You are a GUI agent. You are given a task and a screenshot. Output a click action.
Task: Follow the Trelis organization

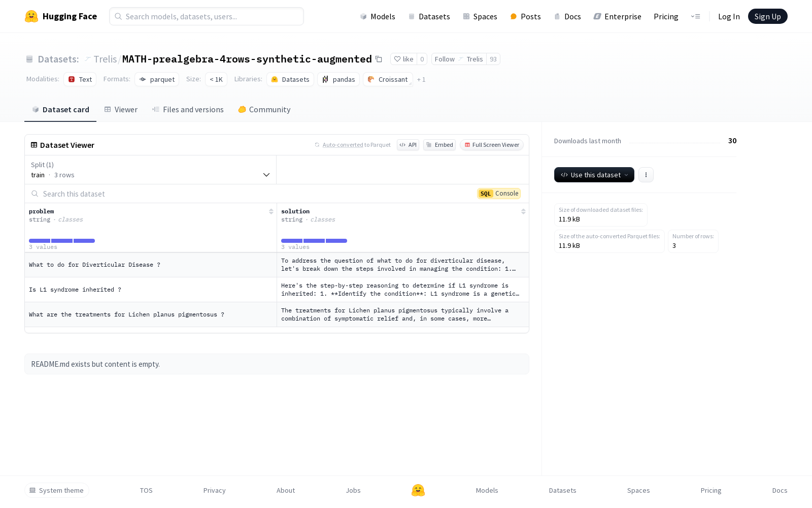459,59
